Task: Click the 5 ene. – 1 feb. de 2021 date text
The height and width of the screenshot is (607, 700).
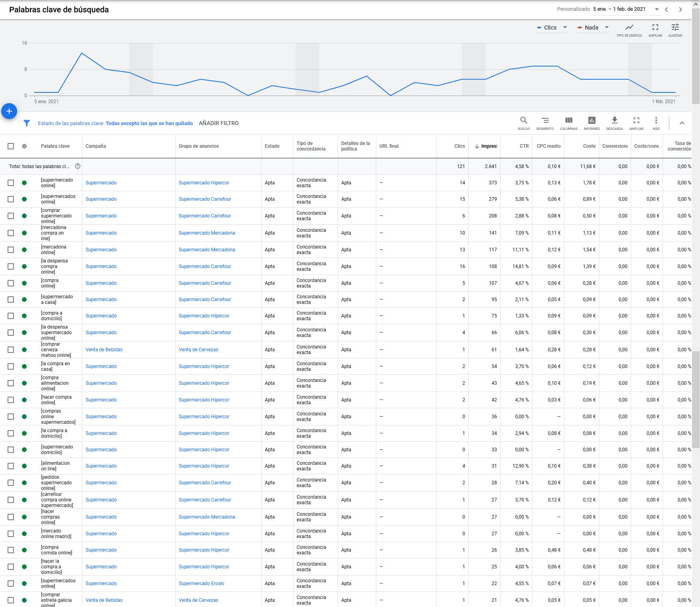Action: click(x=619, y=9)
